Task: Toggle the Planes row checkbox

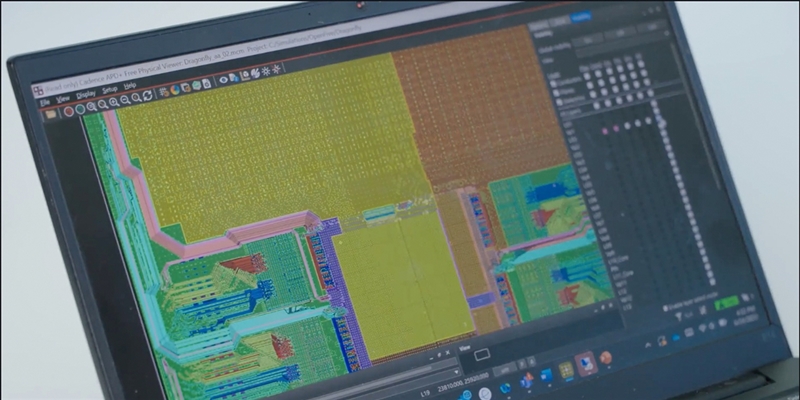Action: coord(556,93)
